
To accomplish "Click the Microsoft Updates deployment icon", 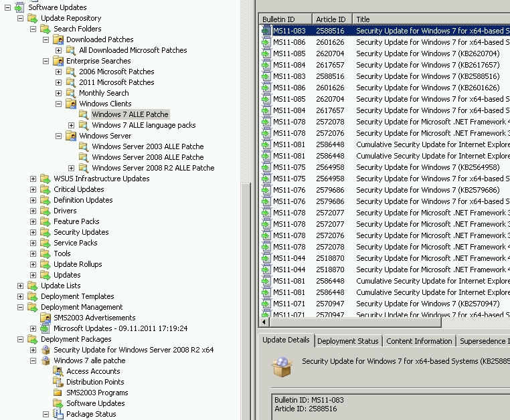I will [x=46, y=328].
